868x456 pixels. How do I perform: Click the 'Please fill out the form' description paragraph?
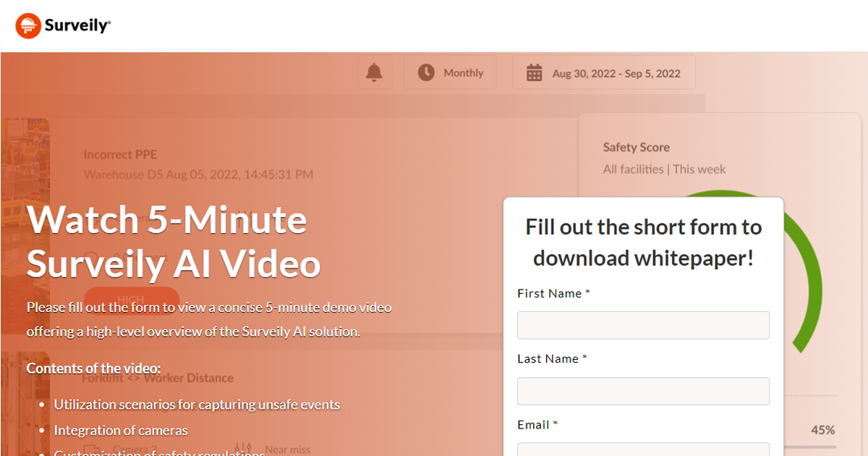[x=209, y=319]
